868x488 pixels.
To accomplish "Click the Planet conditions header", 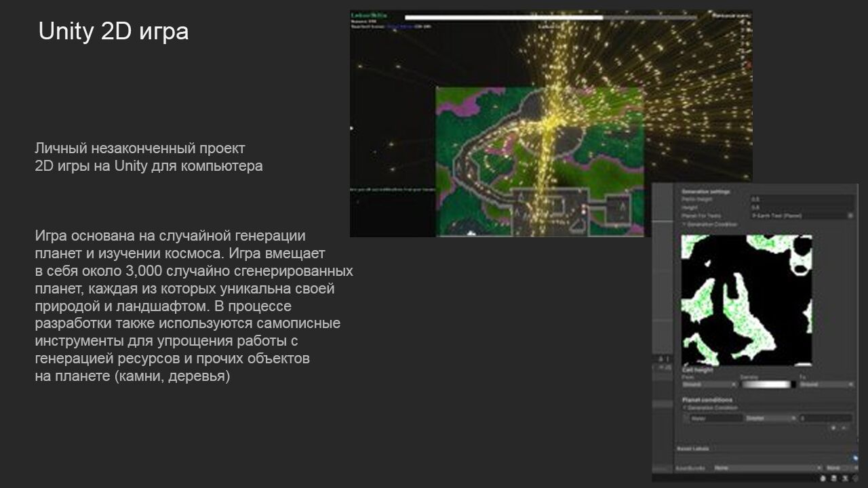I will pyautogui.click(x=707, y=400).
